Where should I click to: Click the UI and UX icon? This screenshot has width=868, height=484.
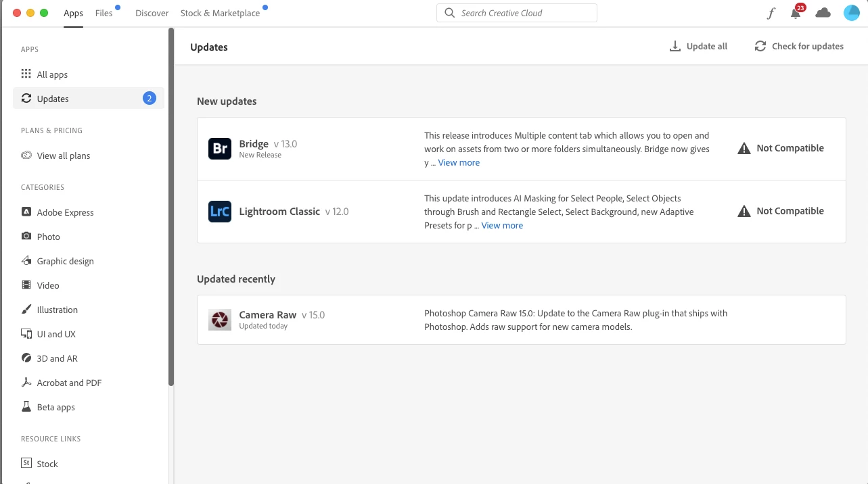click(x=26, y=334)
